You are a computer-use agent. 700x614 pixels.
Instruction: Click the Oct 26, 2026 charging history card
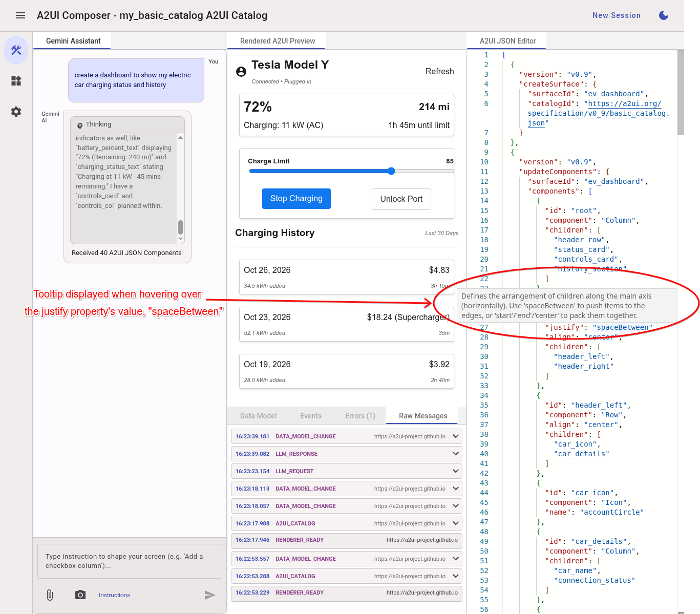click(347, 277)
